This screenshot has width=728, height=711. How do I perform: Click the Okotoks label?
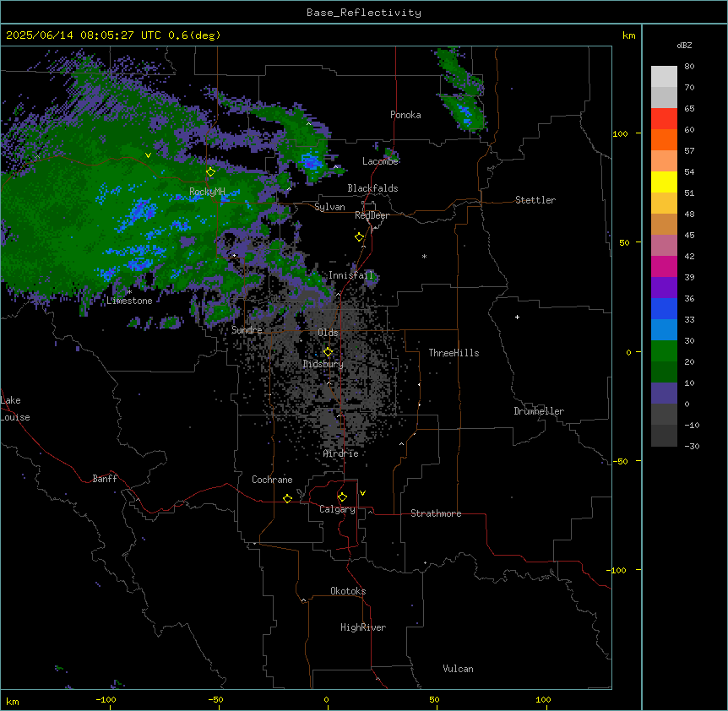[x=348, y=591]
